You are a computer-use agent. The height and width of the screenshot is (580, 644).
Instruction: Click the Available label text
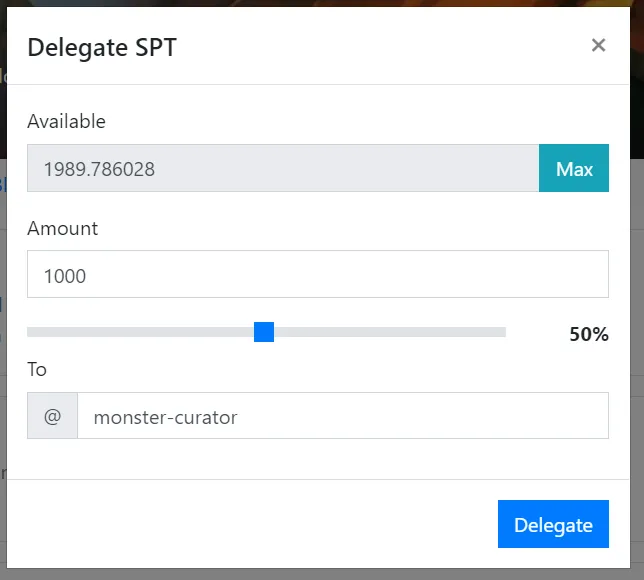pos(67,122)
